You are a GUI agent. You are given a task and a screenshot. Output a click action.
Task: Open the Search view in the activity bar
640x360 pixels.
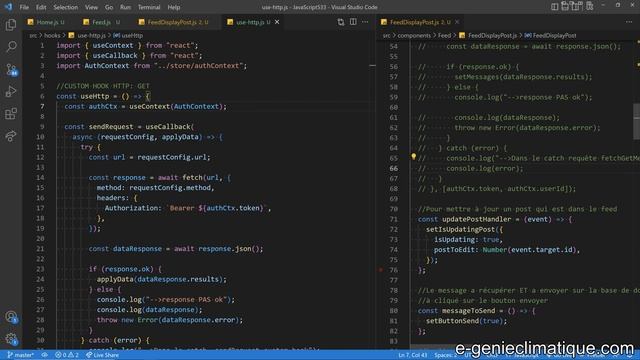(11, 47)
